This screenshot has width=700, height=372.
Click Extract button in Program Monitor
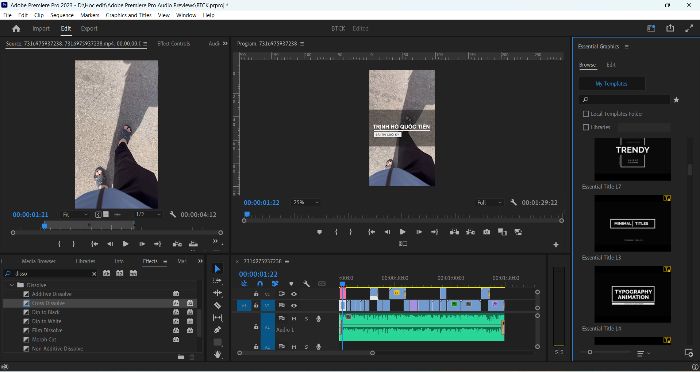point(471,232)
